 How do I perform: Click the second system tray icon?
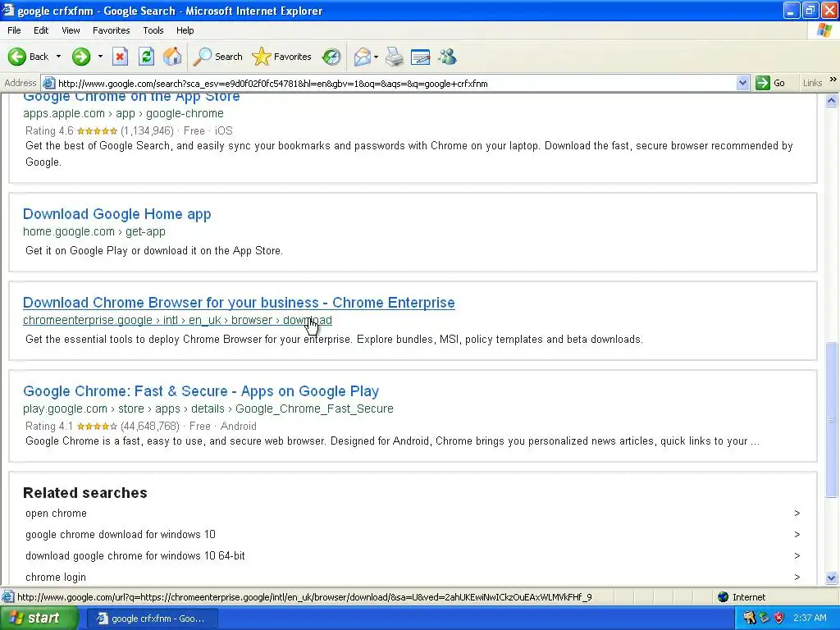765,619
